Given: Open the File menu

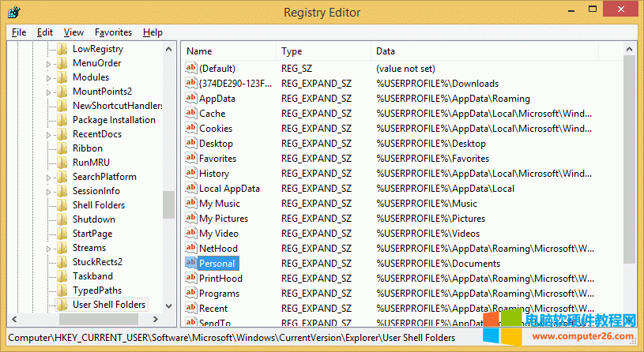Looking at the screenshot, I should point(19,32).
